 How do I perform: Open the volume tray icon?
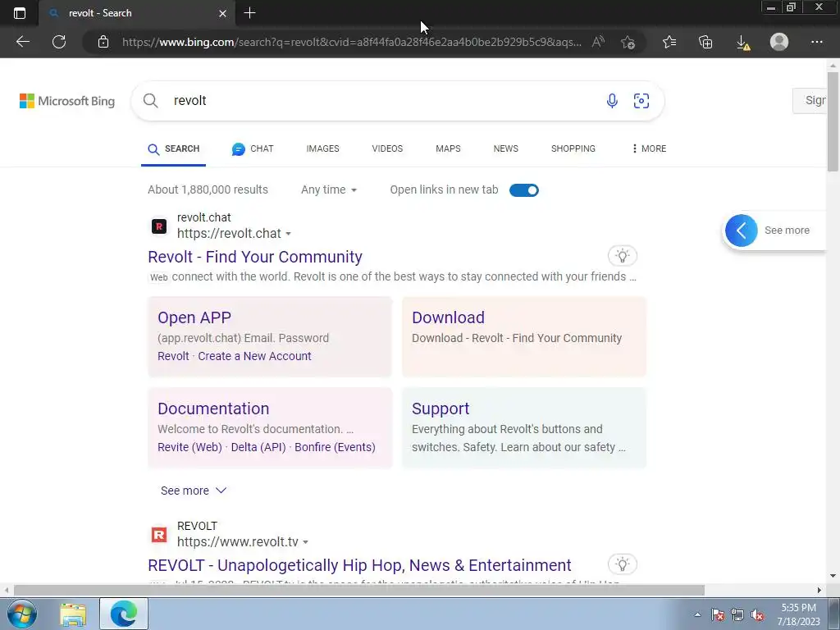coord(757,614)
